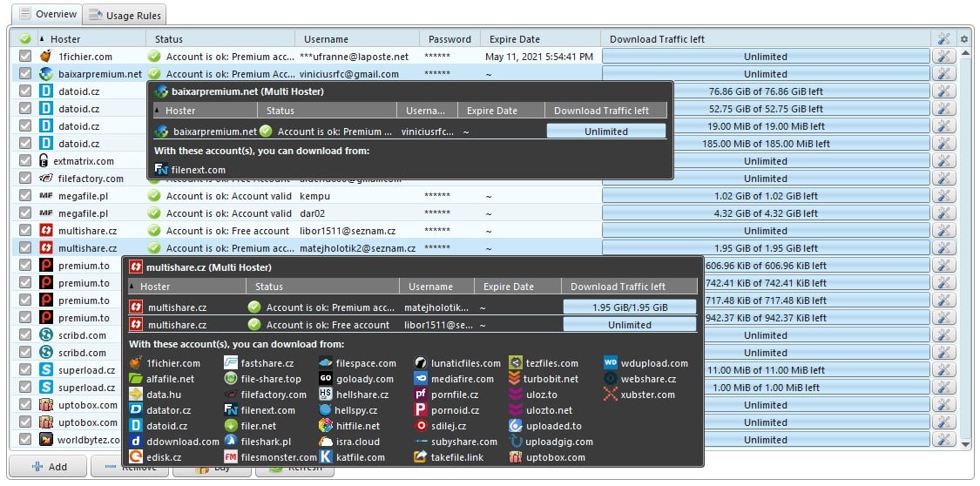This screenshot has width=980, height=486.
Task: Select May 11, 2021 expire date cell
Action: pos(539,57)
